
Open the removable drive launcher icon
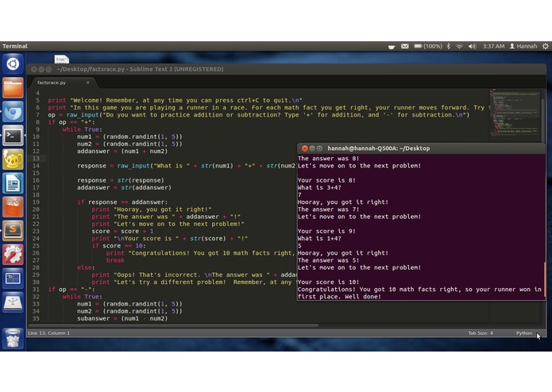13,302
